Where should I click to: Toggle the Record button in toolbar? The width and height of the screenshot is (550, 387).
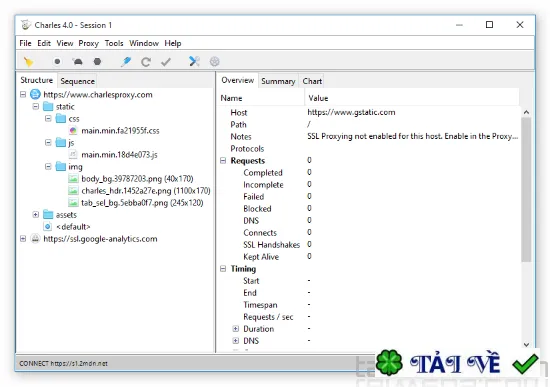click(57, 62)
